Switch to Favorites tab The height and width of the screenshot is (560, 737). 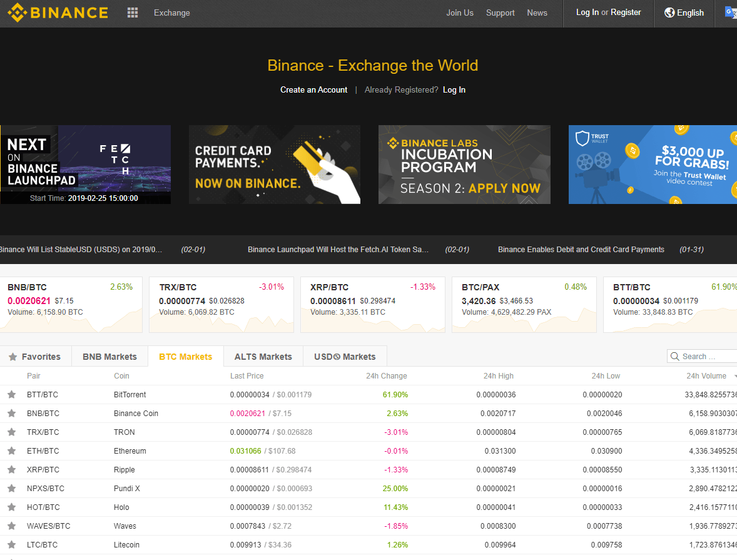click(36, 357)
